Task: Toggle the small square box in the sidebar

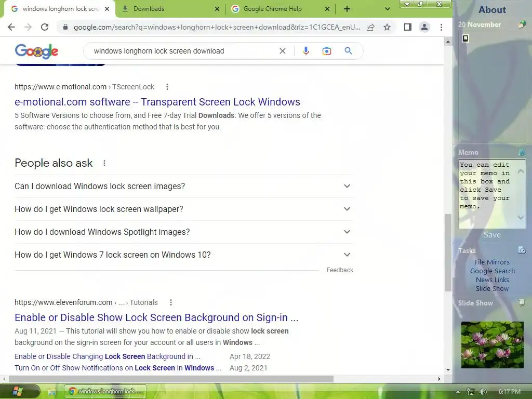Action: pyautogui.click(x=465, y=38)
